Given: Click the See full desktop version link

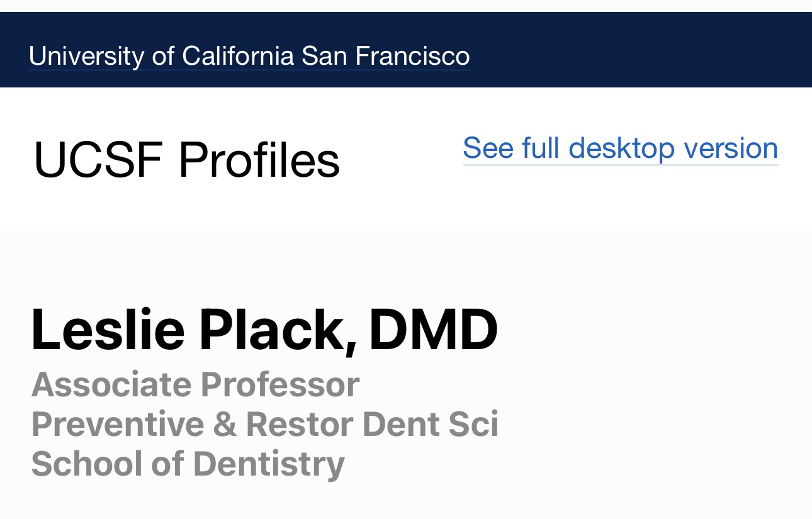Looking at the screenshot, I should pos(620,148).
